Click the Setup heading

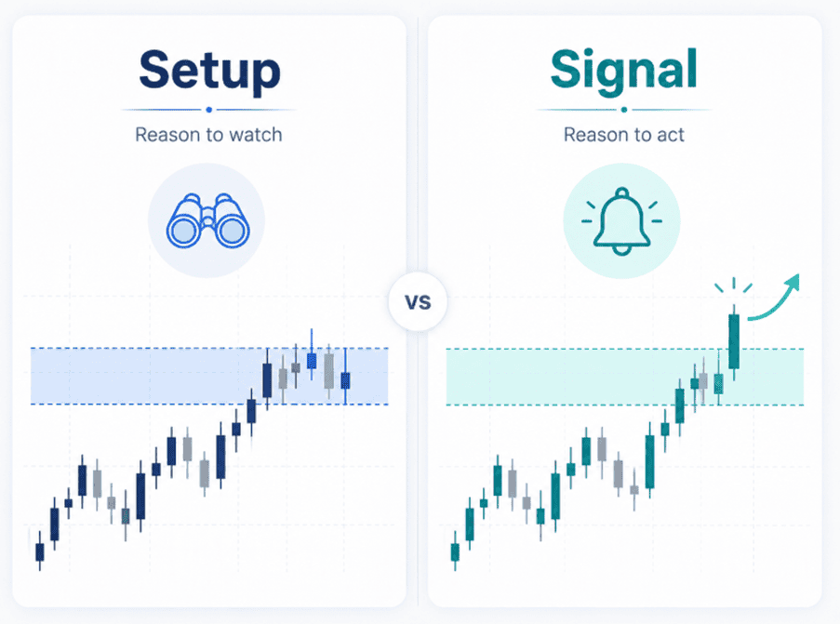point(209,72)
